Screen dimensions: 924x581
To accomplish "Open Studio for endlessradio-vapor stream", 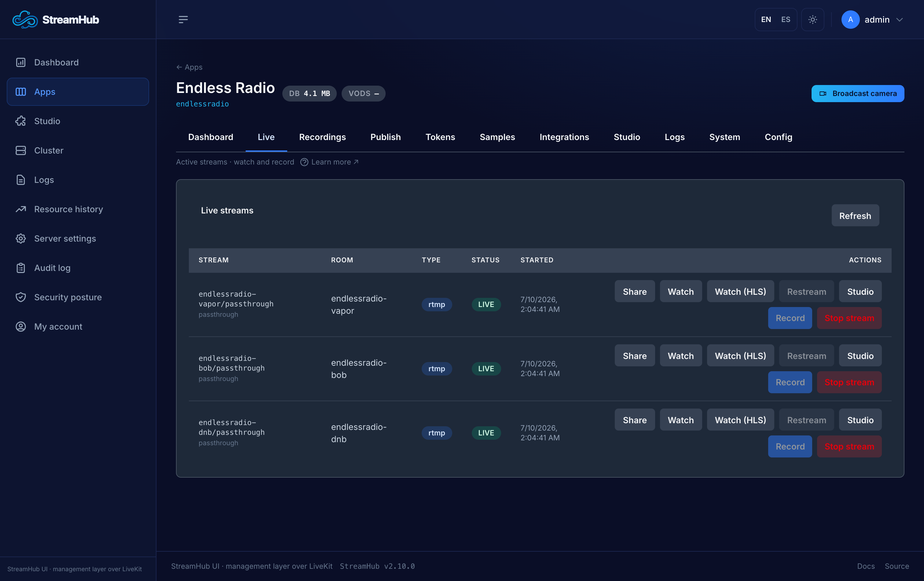I will (x=860, y=291).
